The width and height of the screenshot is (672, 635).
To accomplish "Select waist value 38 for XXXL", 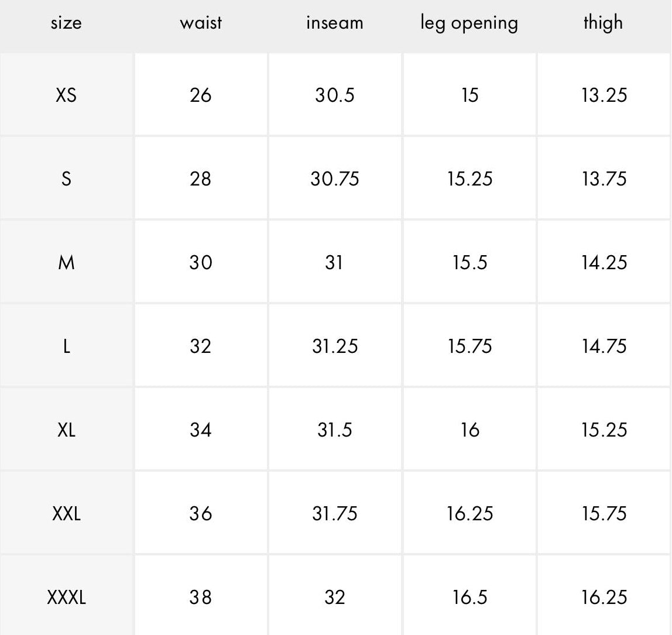I will click(x=201, y=598).
